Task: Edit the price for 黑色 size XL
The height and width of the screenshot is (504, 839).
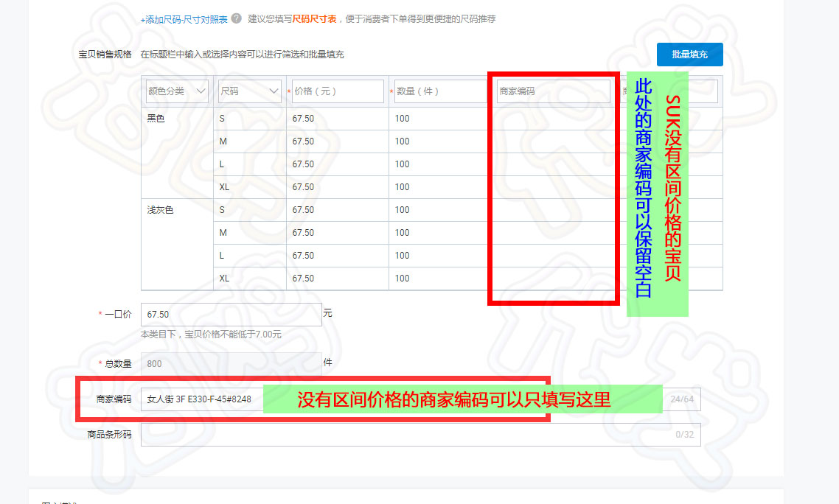Action: pyautogui.click(x=337, y=187)
